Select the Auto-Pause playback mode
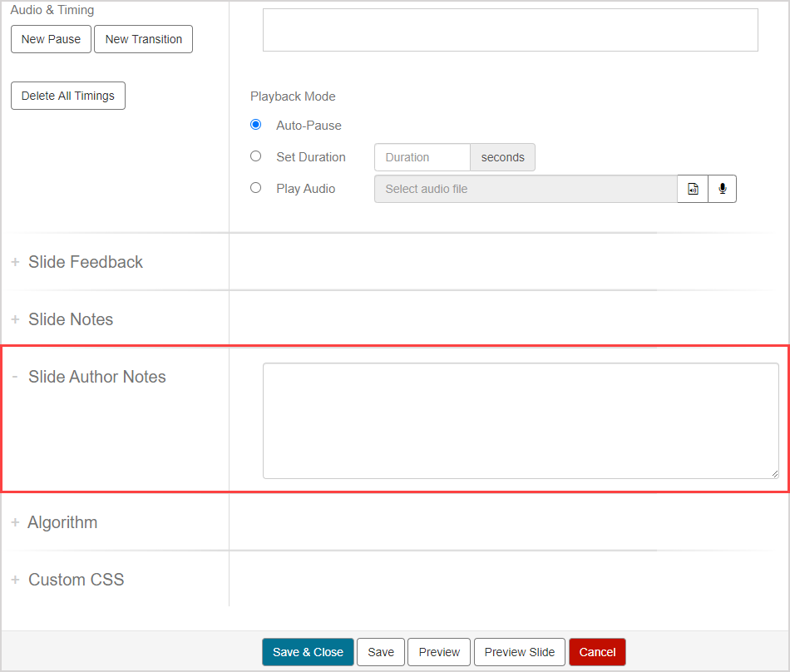 click(x=256, y=125)
